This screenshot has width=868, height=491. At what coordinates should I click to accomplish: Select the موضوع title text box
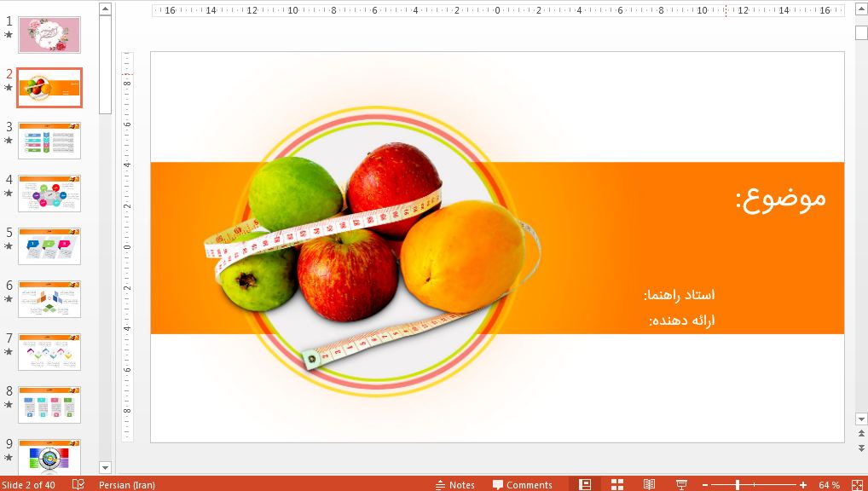(x=779, y=198)
